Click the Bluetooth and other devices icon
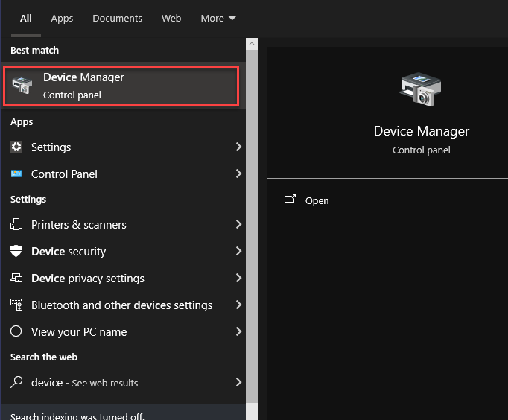The height and width of the screenshot is (420, 508). coord(16,305)
